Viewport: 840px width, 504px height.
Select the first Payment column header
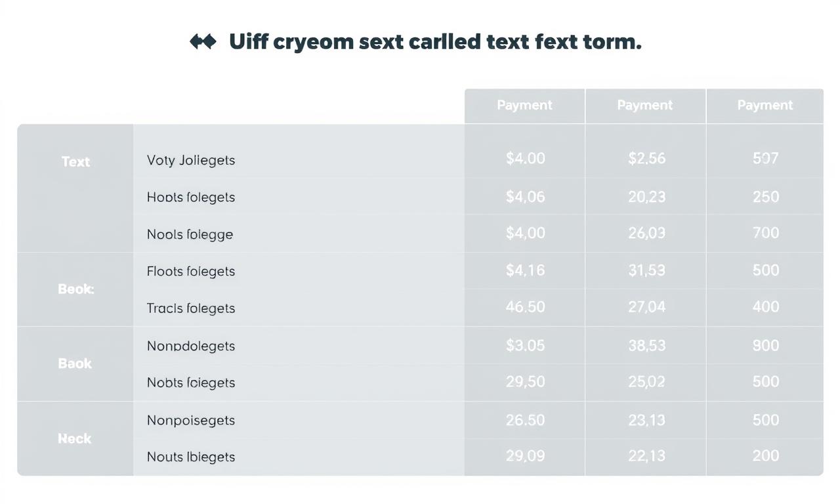click(x=524, y=106)
